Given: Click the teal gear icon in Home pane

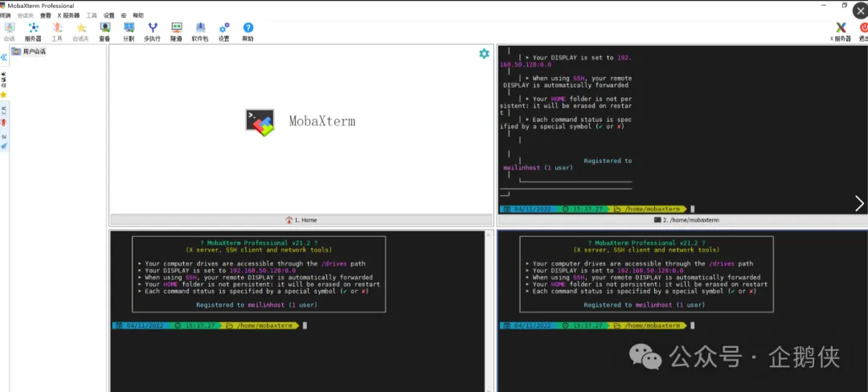Looking at the screenshot, I should [x=484, y=54].
